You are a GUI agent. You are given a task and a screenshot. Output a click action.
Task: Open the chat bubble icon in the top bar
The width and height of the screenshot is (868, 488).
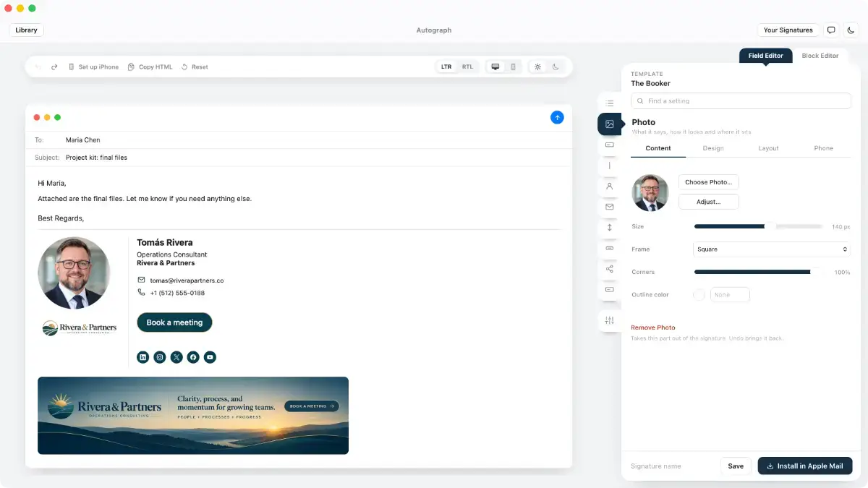831,30
